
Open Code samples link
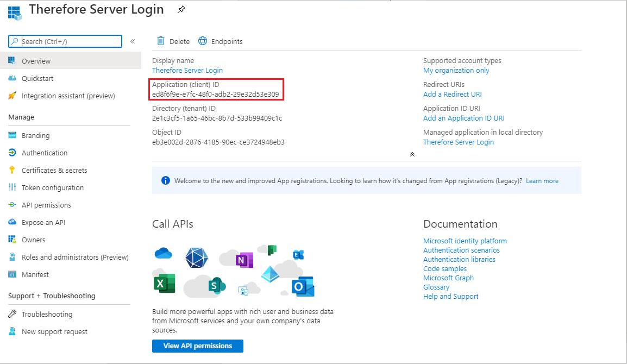pyautogui.click(x=444, y=268)
